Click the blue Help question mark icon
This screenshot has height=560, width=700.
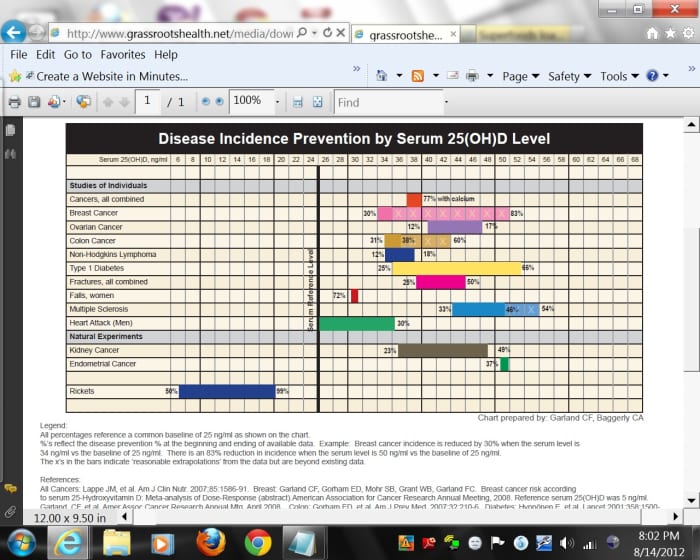click(652, 76)
